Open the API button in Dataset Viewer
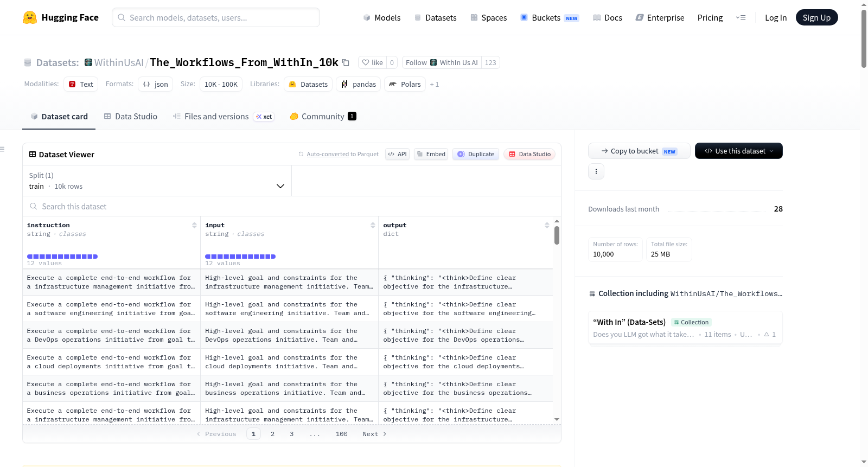The width and height of the screenshot is (868, 467). tap(397, 154)
